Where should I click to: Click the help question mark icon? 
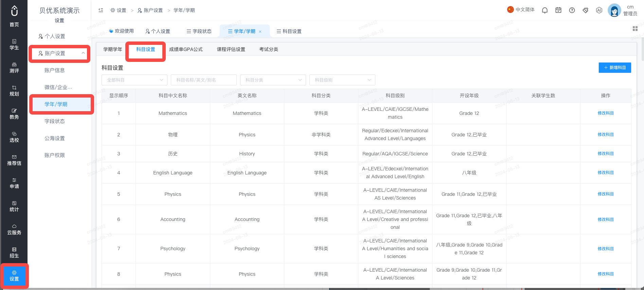click(x=572, y=10)
